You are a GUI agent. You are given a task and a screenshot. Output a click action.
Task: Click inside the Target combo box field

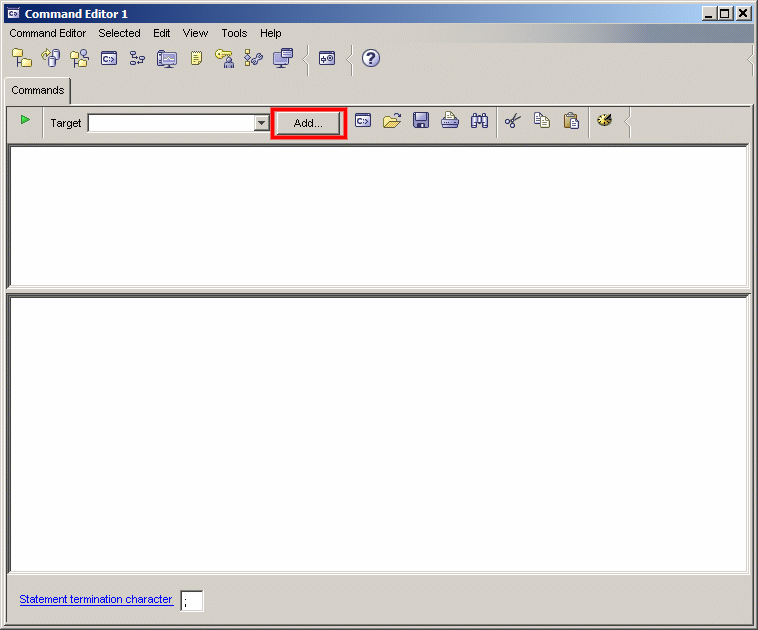coord(172,123)
